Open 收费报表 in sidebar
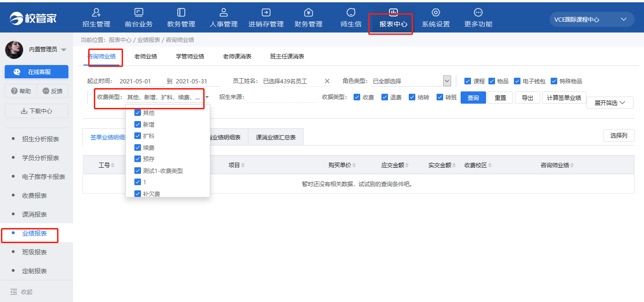The image size is (644, 302). click(x=34, y=196)
